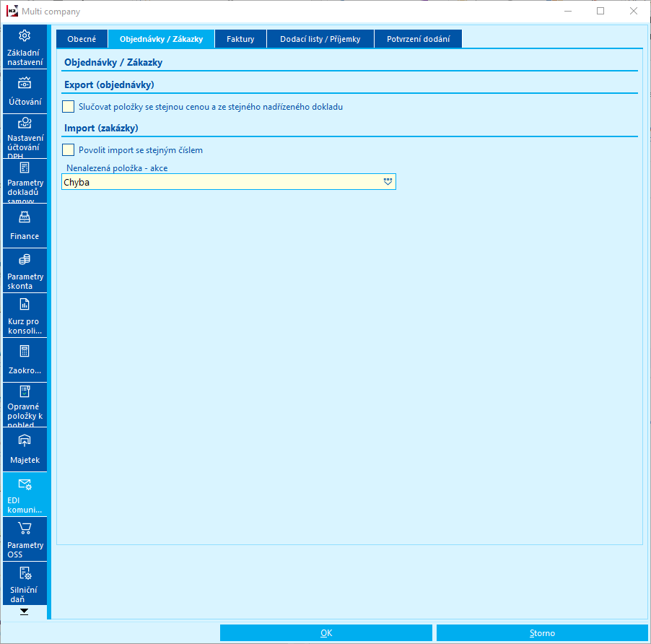Image resolution: width=651 pixels, height=644 pixels.
Task: Open the Potvrzení dodání tab
Action: [418, 39]
